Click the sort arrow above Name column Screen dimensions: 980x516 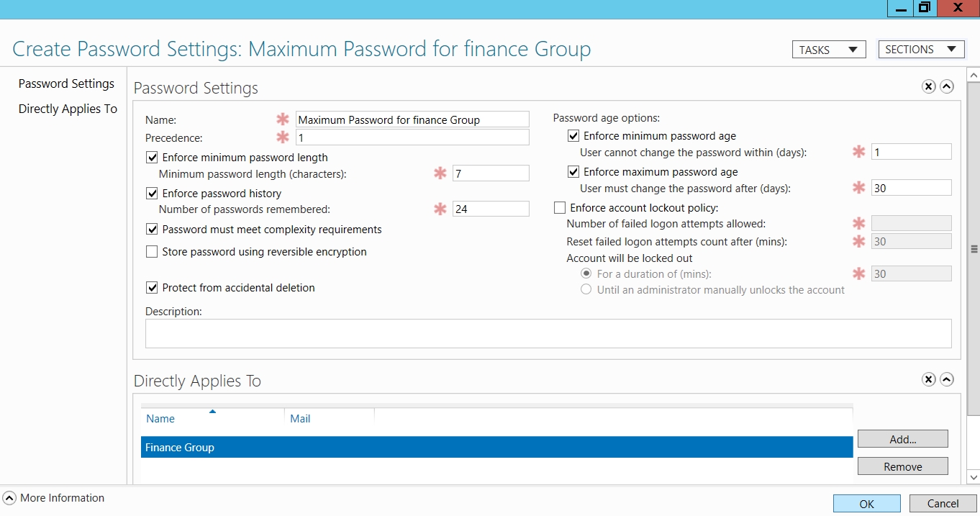coord(212,412)
